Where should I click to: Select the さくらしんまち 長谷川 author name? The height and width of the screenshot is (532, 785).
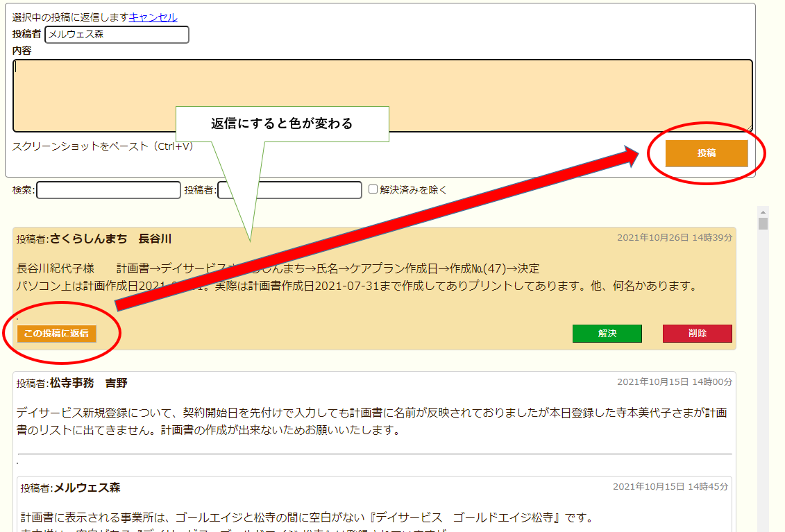click(x=110, y=239)
